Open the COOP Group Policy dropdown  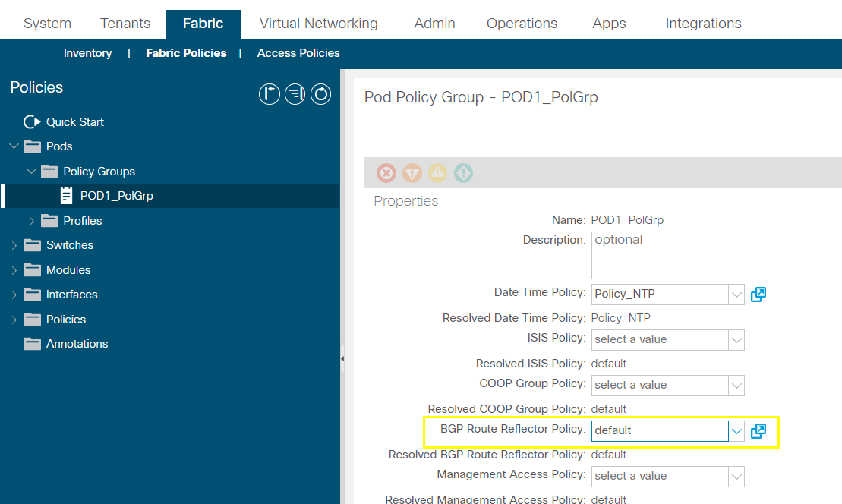coord(736,386)
